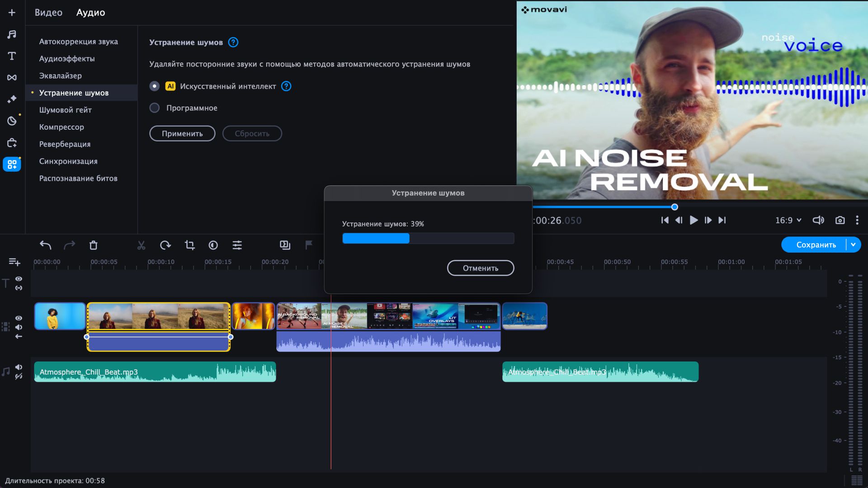Click the split clip icon in toolbar
The width and height of the screenshot is (868, 488).
142,245
